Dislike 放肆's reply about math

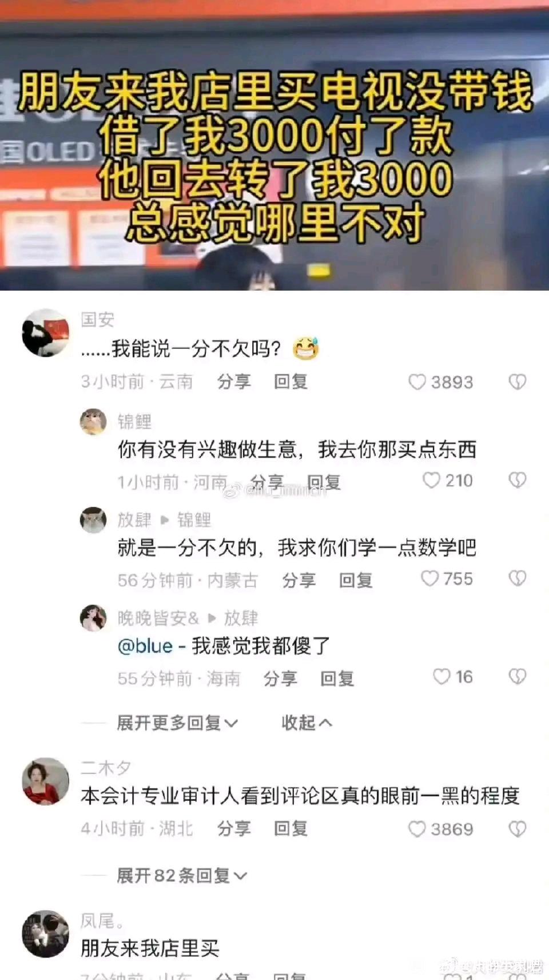(518, 578)
